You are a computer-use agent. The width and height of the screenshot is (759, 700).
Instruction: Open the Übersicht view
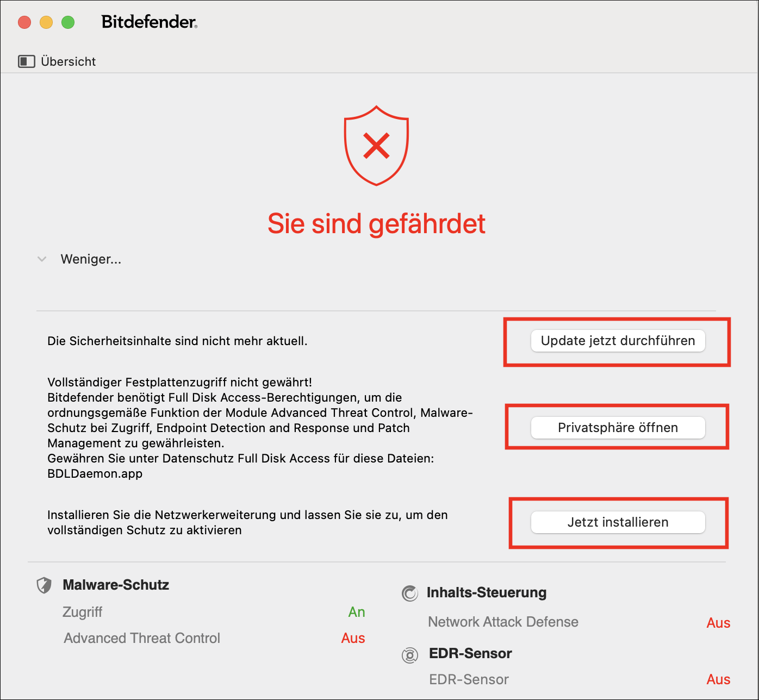pyautogui.click(x=69, y=61)
